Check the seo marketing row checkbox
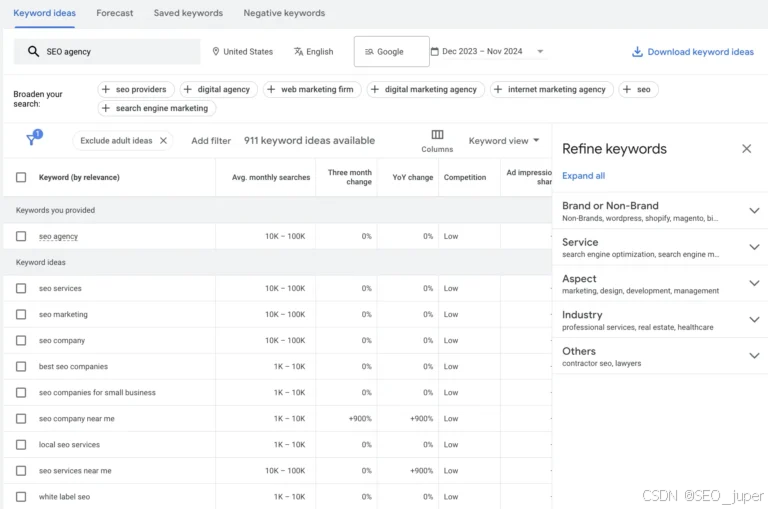 [x=21, y=314]
